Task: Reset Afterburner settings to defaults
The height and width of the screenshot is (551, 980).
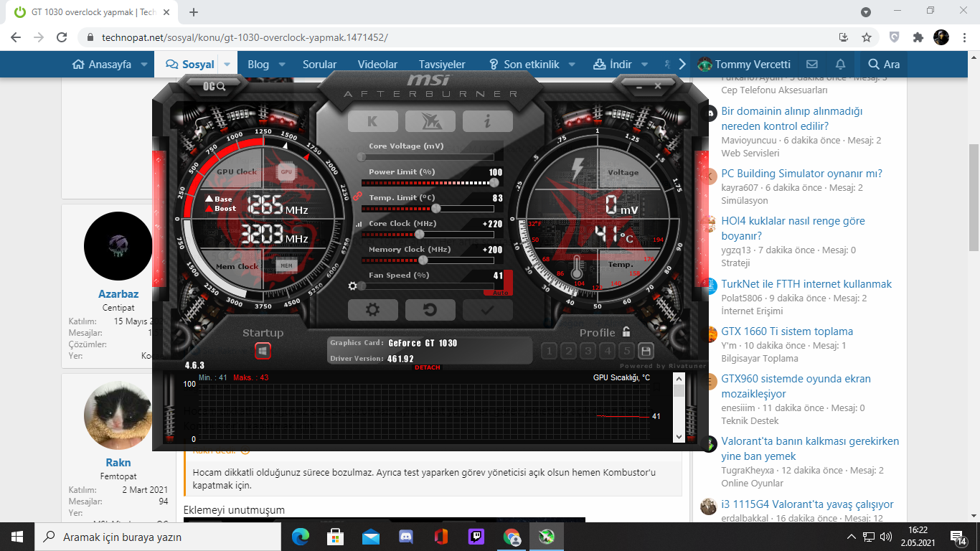Action: click(430, 310)
